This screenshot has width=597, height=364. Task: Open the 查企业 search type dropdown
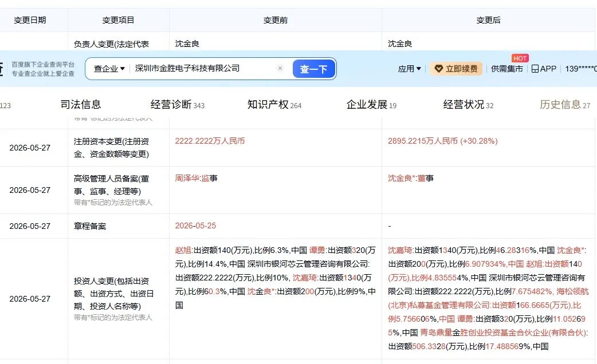(109, 69)
